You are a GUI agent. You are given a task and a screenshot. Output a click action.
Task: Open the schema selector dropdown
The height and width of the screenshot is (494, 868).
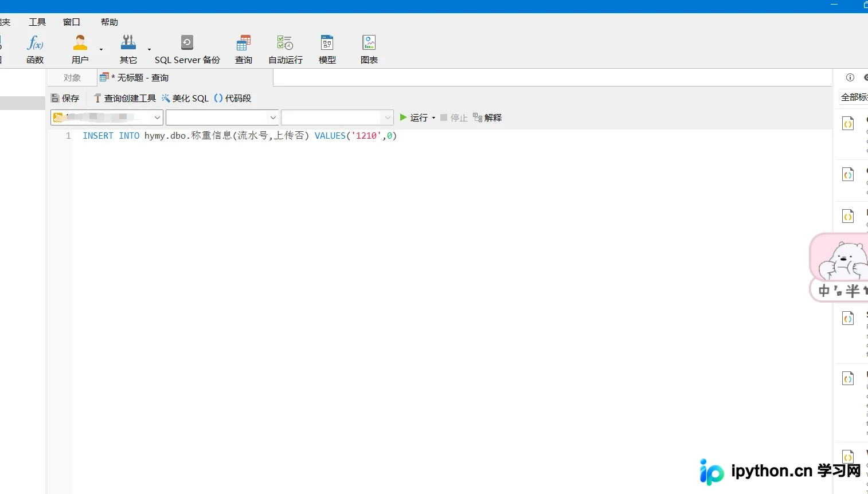(338, 117)
